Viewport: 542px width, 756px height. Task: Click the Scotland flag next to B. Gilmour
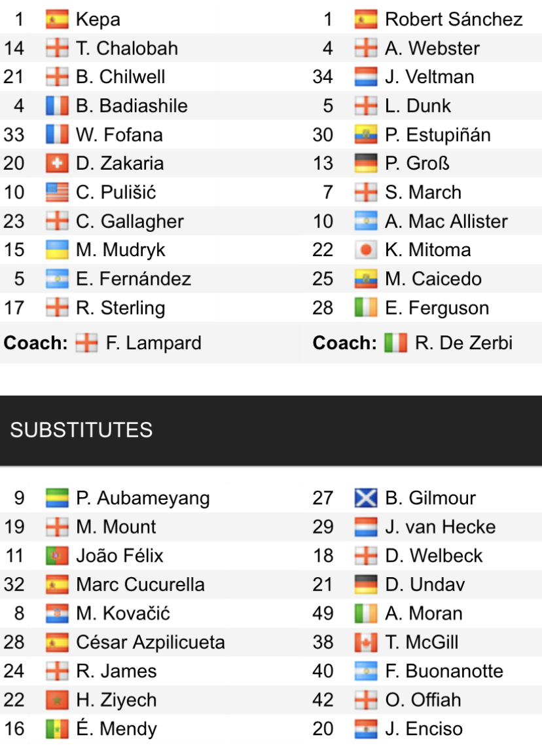pos(366,498)
